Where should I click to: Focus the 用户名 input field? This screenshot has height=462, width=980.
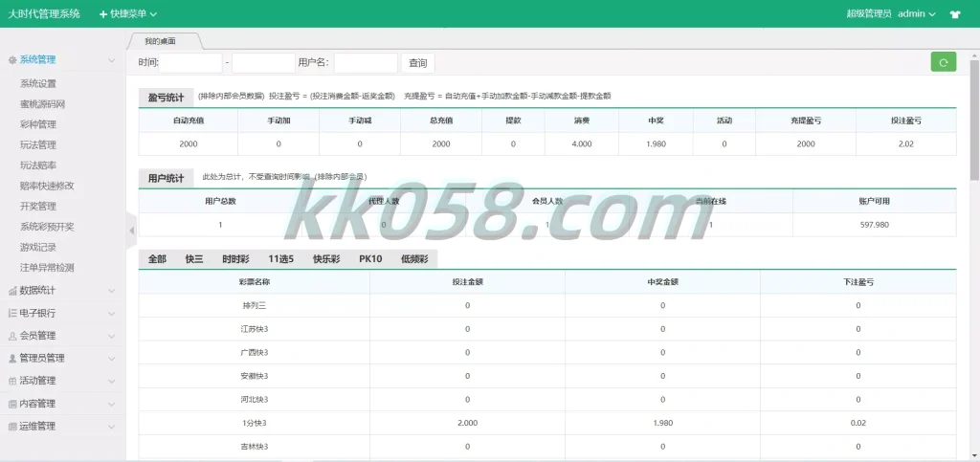(366, 63)
